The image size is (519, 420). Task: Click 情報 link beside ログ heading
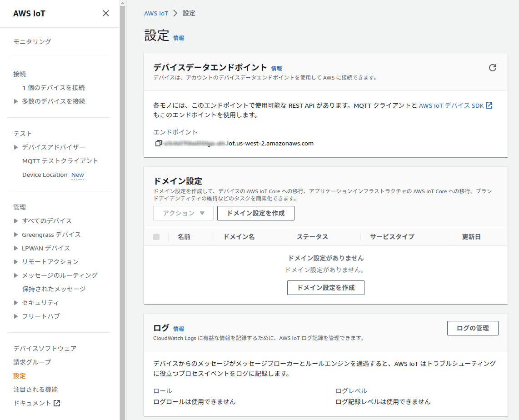click(179, 329)
